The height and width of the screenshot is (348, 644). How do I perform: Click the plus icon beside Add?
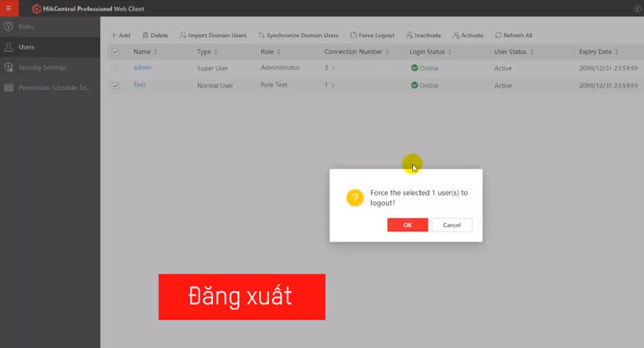(x=113, y=35)
